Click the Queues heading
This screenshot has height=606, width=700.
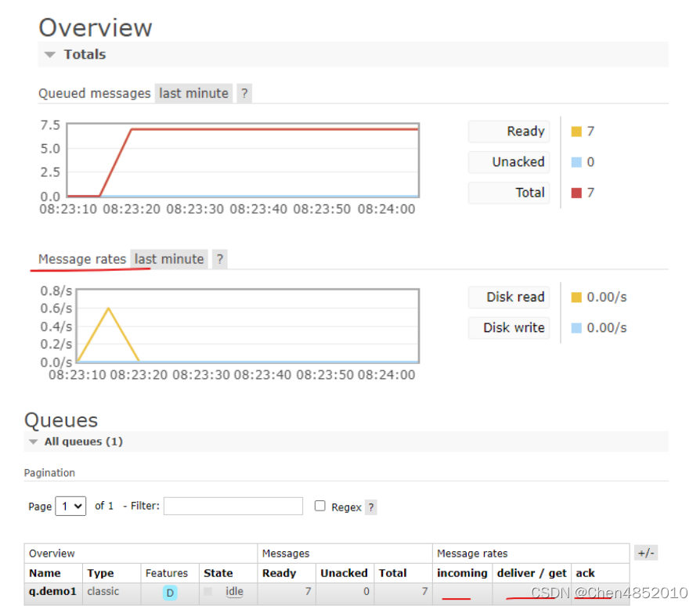coord(61,420)
